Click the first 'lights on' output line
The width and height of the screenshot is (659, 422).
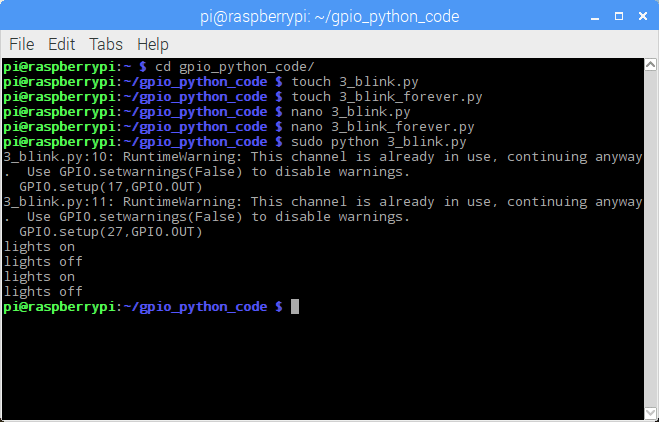(39, 247)
